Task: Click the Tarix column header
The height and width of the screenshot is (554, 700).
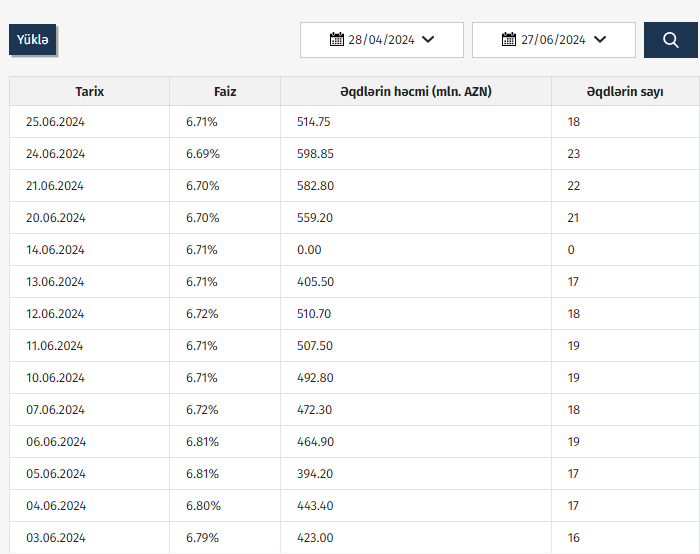Action: pyautogui.click(x=90, y=92)
